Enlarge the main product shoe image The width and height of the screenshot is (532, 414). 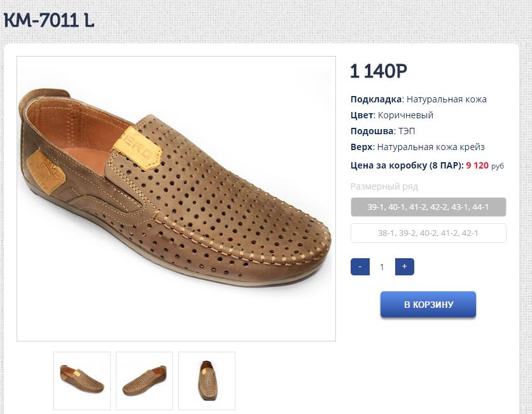[176, 198]
